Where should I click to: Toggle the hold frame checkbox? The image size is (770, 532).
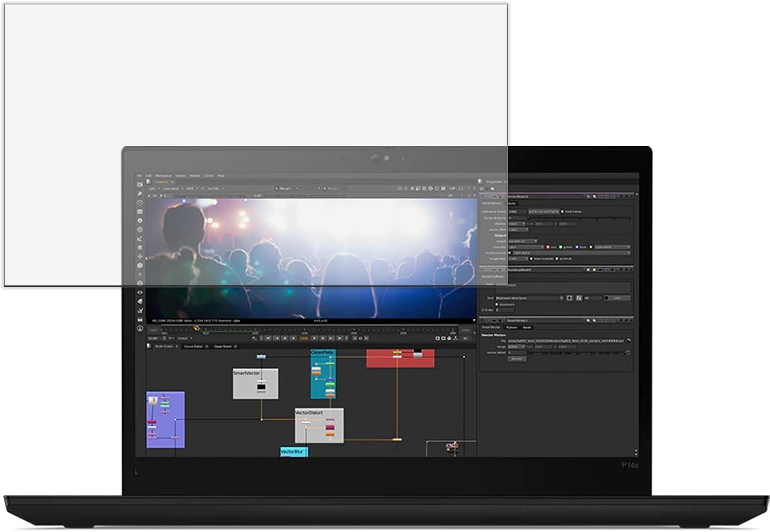563,212
